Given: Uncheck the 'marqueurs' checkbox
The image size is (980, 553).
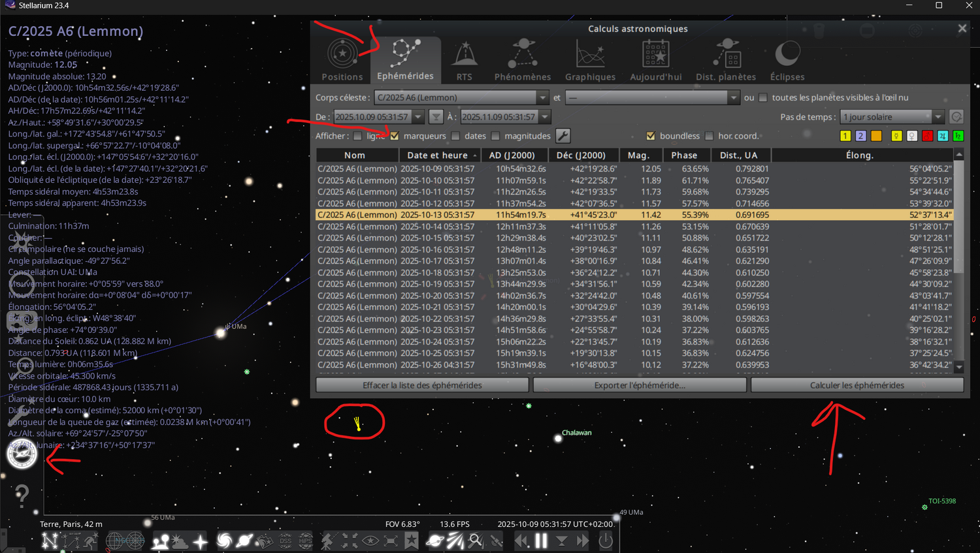Looking at the screenshot, I should pyautogui.click(x=394, y=136).
